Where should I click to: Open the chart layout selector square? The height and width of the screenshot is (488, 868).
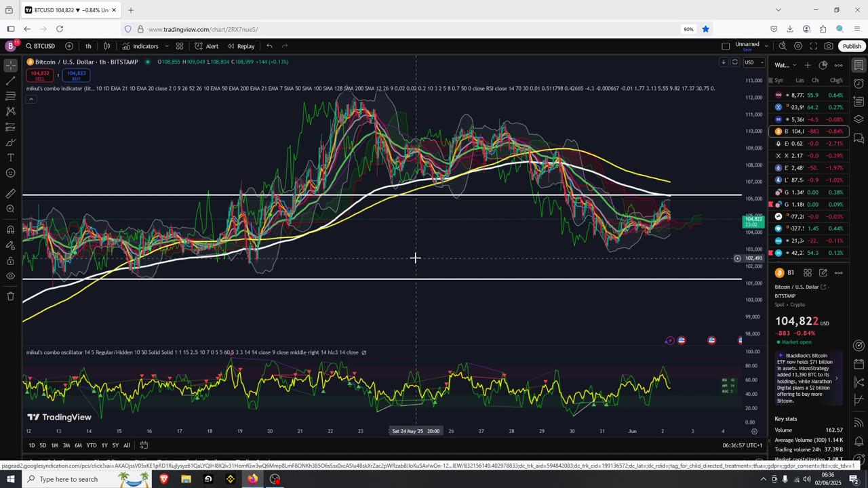pos(726,46)
